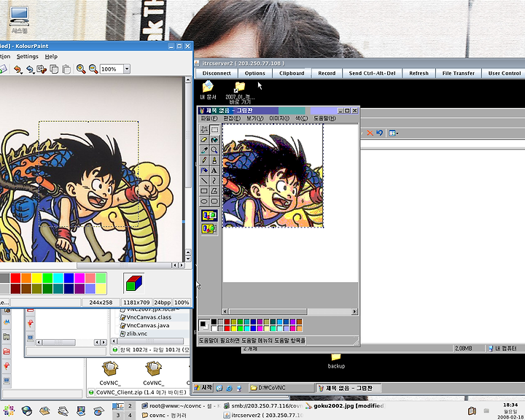
Task: Choose the eyedropper color picker in Korean Paint
Action: tap(204, 150)
